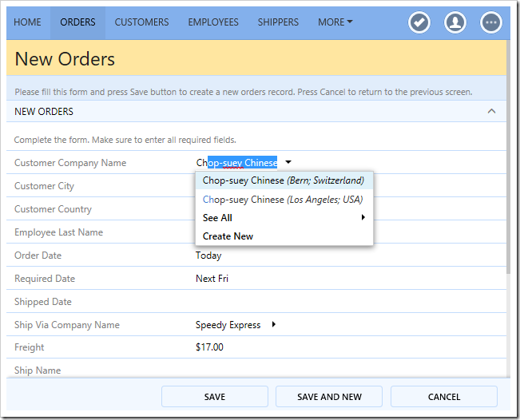520x420 pixels.
Task: Click the SAVE button
Action: click(215, 397)
